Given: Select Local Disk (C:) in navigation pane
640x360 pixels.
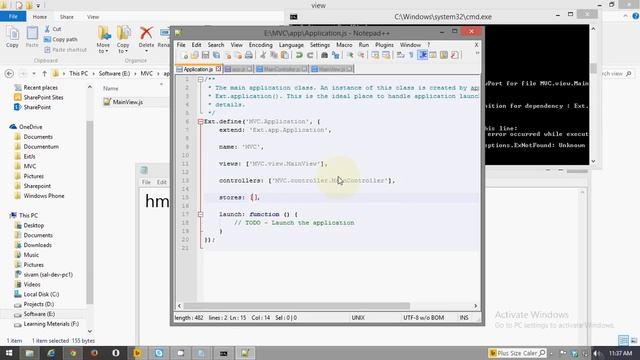Looking at the screenshot, I should (41, 294).
